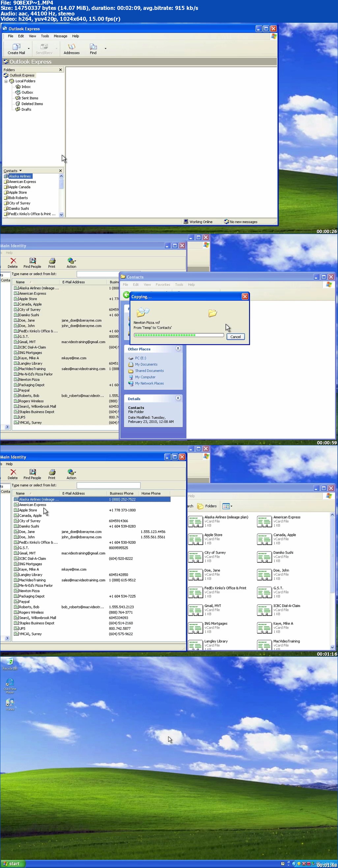This screenshot has height=868, width=338.
Task: Select the Outbox folder icon
Action: tap(18, 92)
